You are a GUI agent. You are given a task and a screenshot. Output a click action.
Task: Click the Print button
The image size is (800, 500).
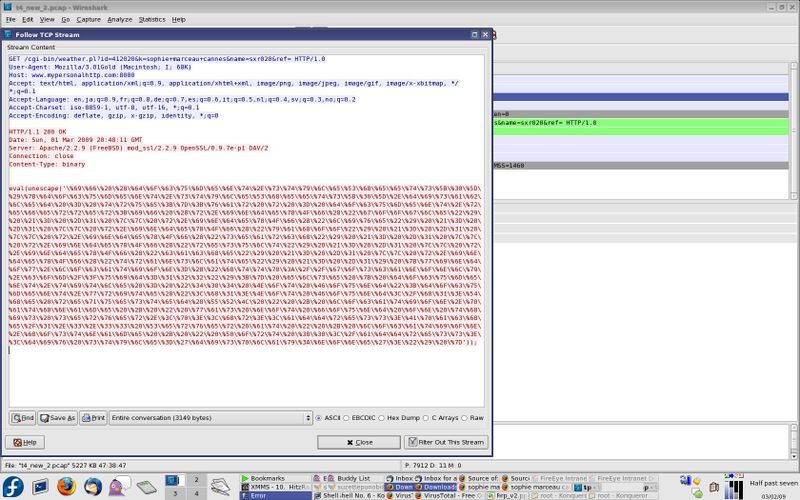[x=93, y=418]
